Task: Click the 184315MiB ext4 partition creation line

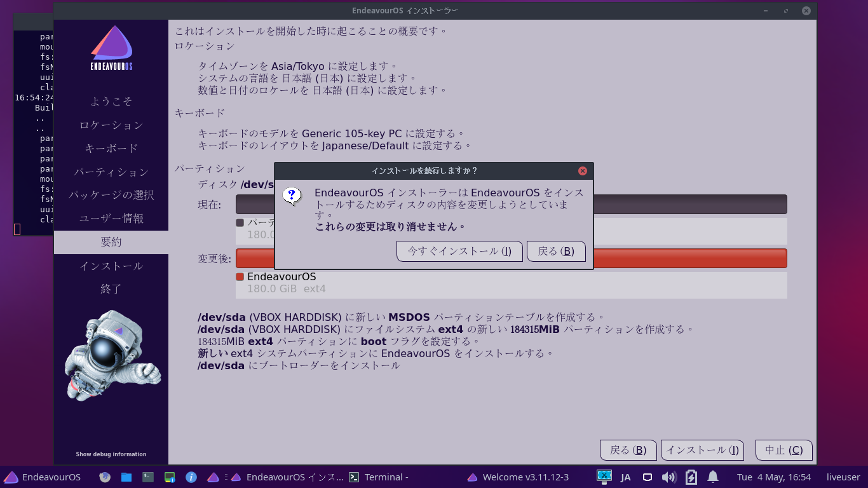Action: (445, 329)
